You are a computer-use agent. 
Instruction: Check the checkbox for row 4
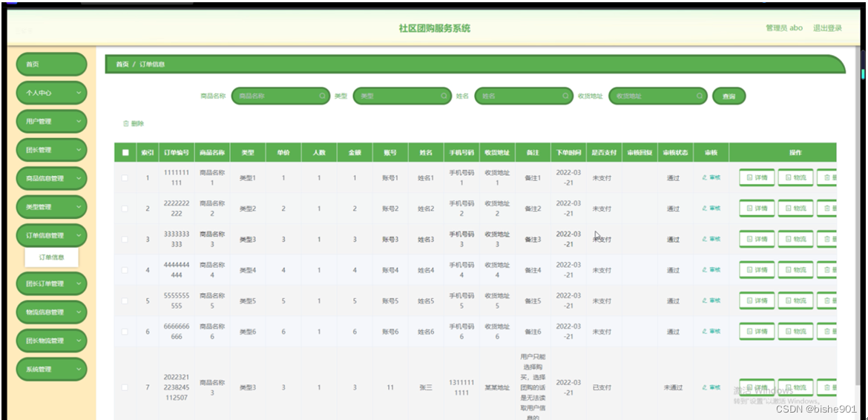coord(125,270)
